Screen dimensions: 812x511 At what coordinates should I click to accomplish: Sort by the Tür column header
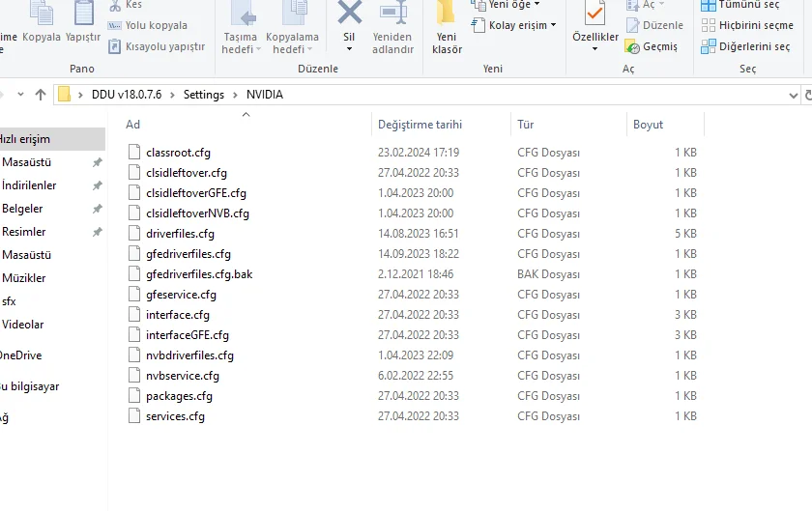point(525,125)
